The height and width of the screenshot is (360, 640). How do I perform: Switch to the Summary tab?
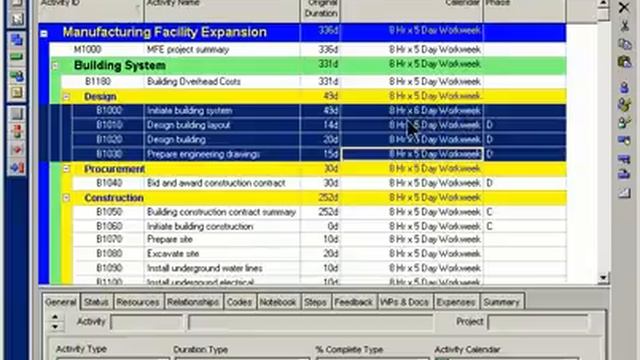pyautogui.click(x=502, y=302)
